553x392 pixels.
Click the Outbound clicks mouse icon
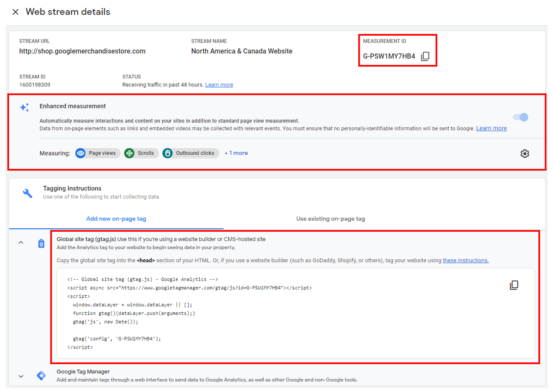tap(168, 153)
